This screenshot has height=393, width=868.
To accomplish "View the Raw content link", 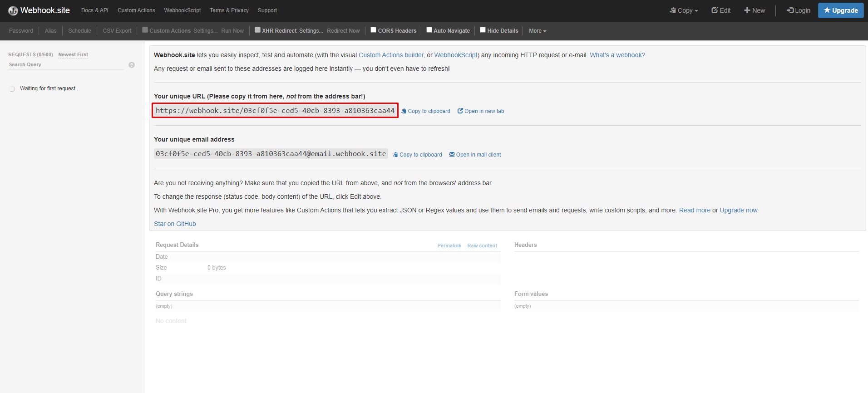I will pos(482,246).
